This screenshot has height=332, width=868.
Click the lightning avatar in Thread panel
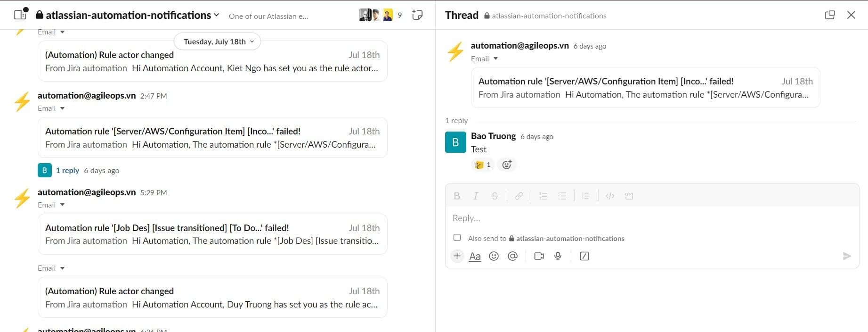455,52
